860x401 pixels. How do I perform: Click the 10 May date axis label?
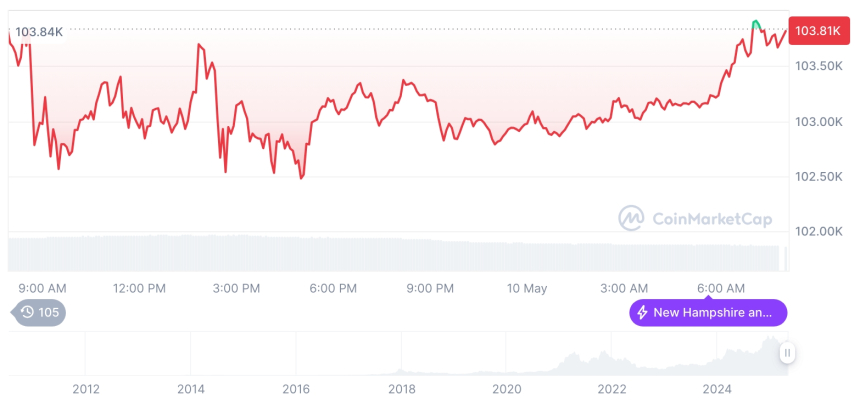click(x=527, y=288)
